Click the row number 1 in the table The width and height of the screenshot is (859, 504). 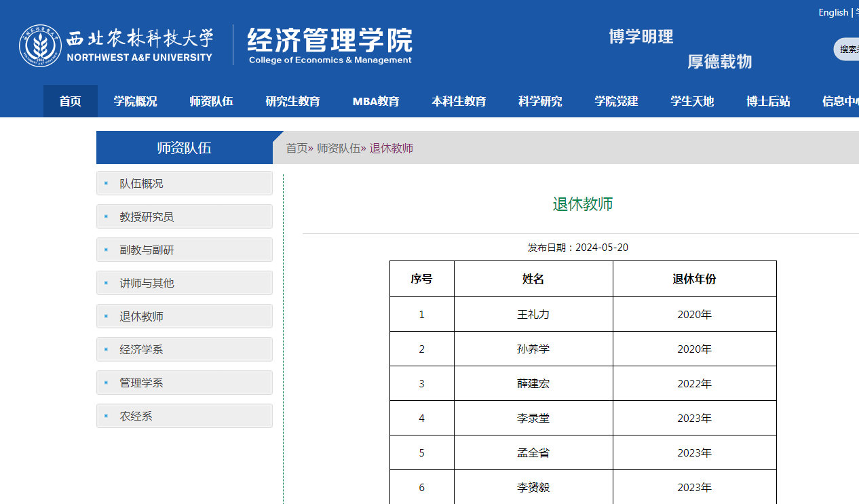pyautogui.click(x=421, y=314)
